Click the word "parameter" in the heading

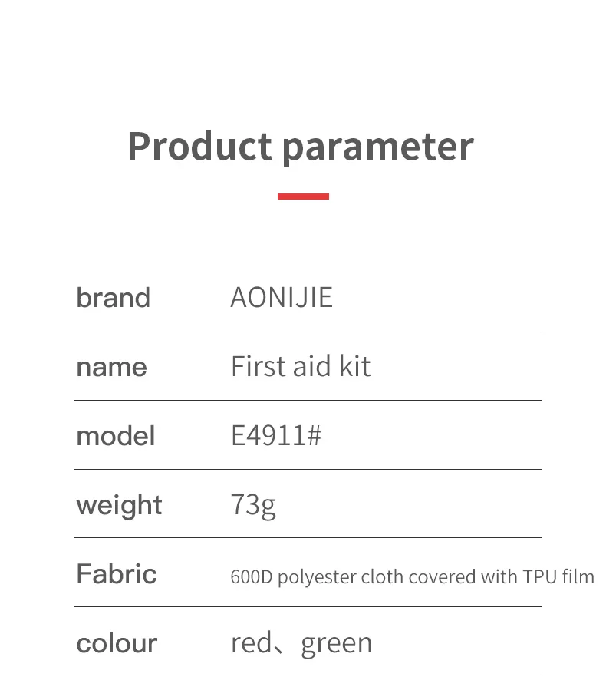[377, 147]
